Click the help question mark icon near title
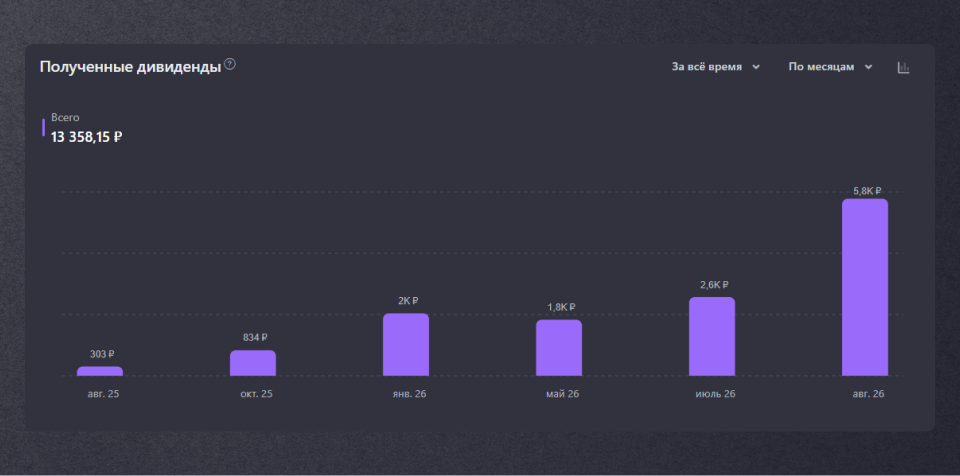 (230, 64)
